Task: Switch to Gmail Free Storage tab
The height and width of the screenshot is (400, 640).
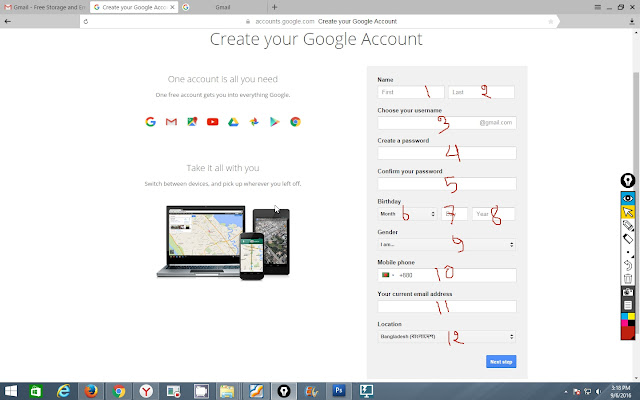Action: pos(45,7)
